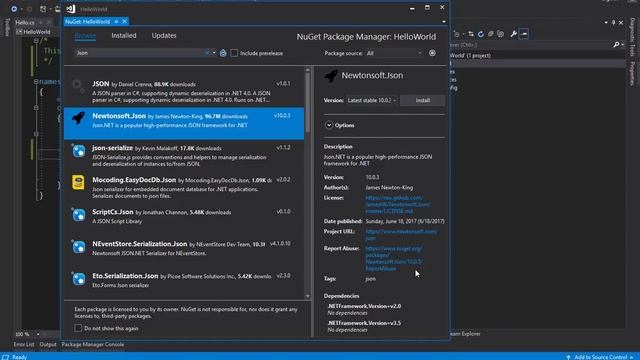Show all files in Solution Explorer

pyautogui.click(x=500, y=34)
